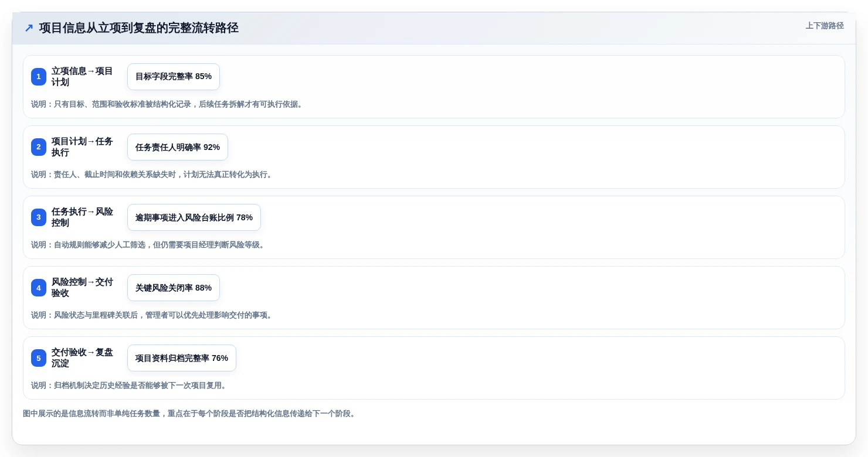Click the description starting 说明：归档机制决定历史经验
The image size is (868, 457).
[130, 386]
